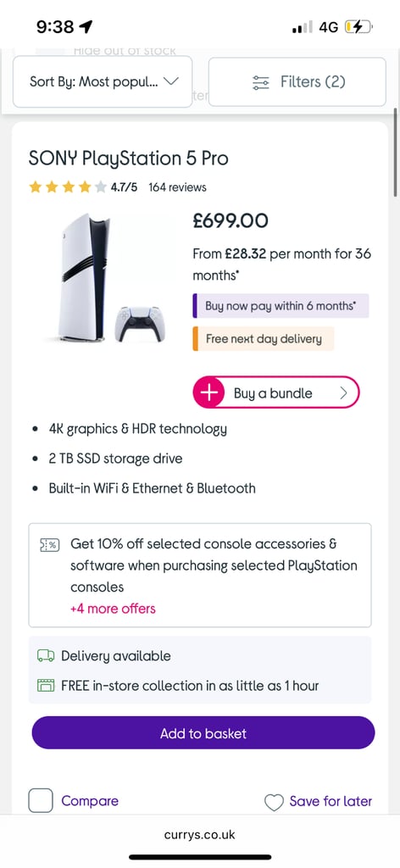Open the 164 reviews link
400x868 pixels.
pyautogui.click(x=177, y=187)
